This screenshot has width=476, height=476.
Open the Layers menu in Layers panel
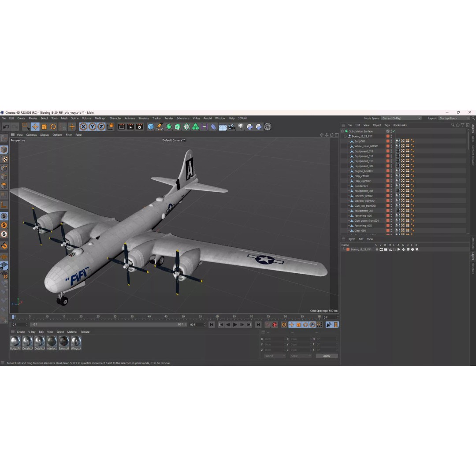351,239
